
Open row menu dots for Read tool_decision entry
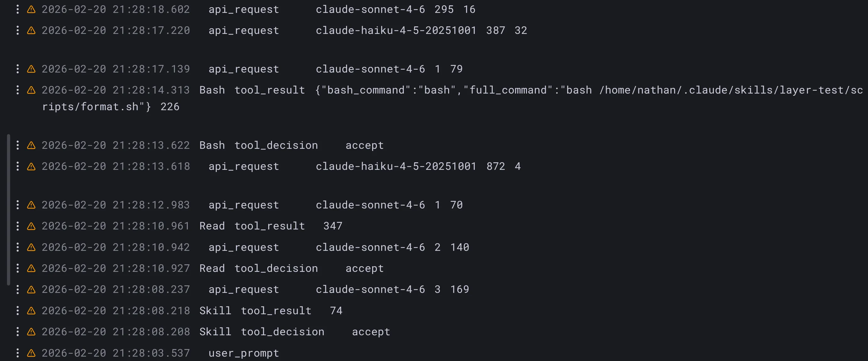(x=18, y=268)
